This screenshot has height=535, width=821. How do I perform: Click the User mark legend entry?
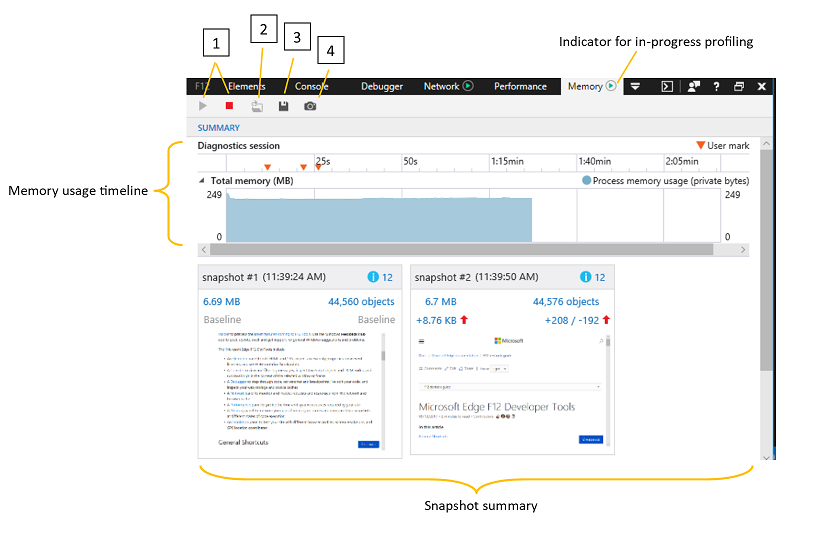[x=723, y=146]
